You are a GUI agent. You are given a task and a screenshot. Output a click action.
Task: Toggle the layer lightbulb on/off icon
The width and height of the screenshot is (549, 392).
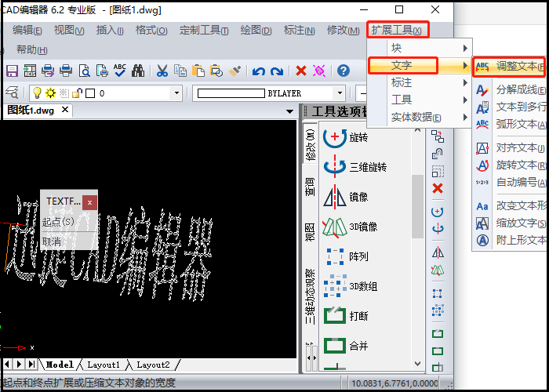[x=37, y=93]
